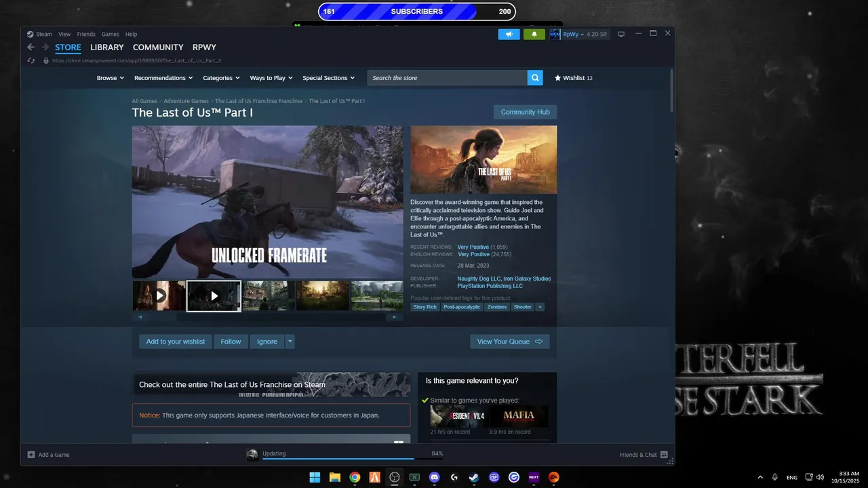Open Steam from the taskbar
868x488 pixels.
(474, 477)
